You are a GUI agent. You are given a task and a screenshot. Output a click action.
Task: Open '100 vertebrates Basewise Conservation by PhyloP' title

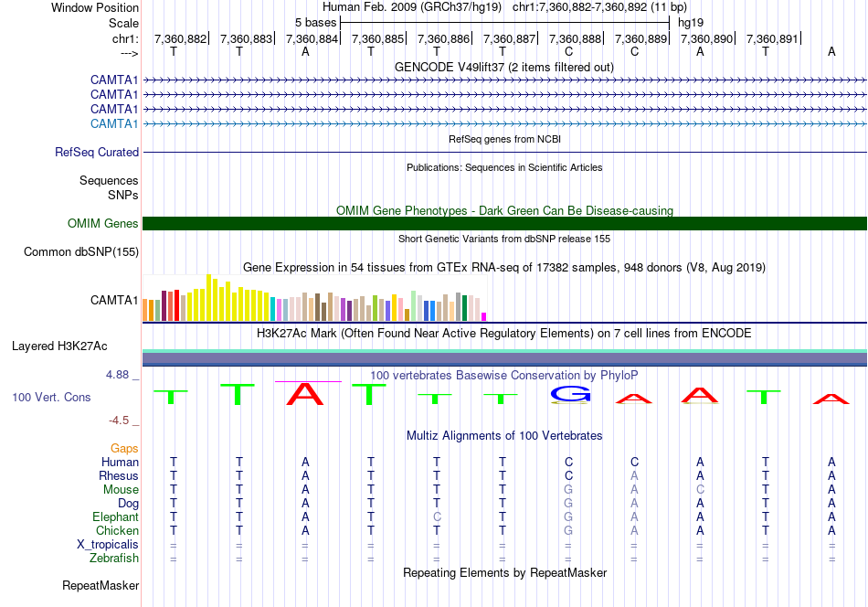pos(504,376)
